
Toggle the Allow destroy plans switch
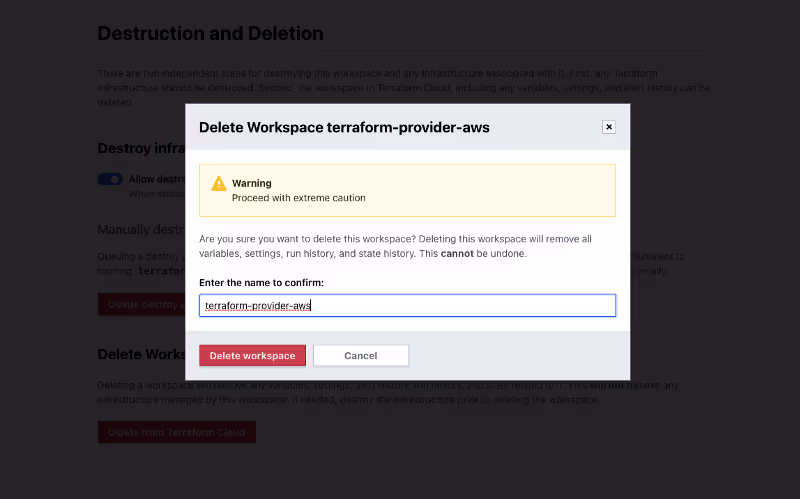[110, 179]
